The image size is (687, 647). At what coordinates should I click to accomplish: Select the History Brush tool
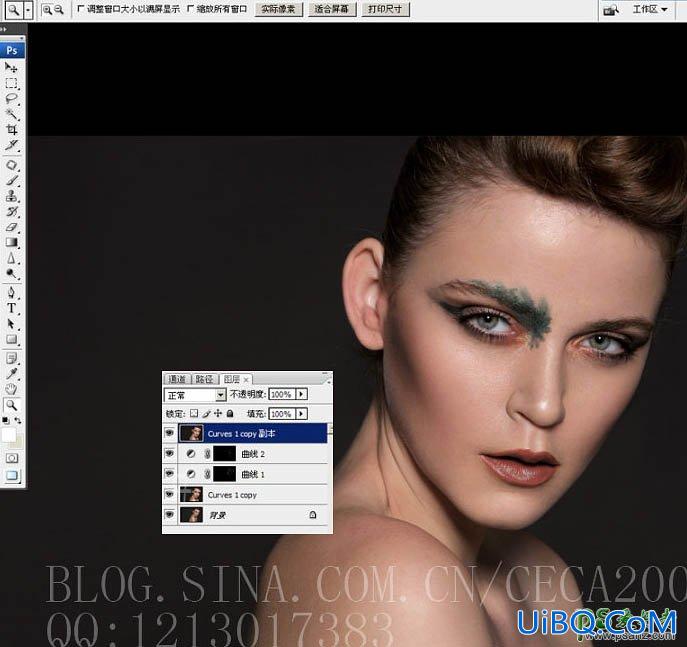click(x=11, y=212)
